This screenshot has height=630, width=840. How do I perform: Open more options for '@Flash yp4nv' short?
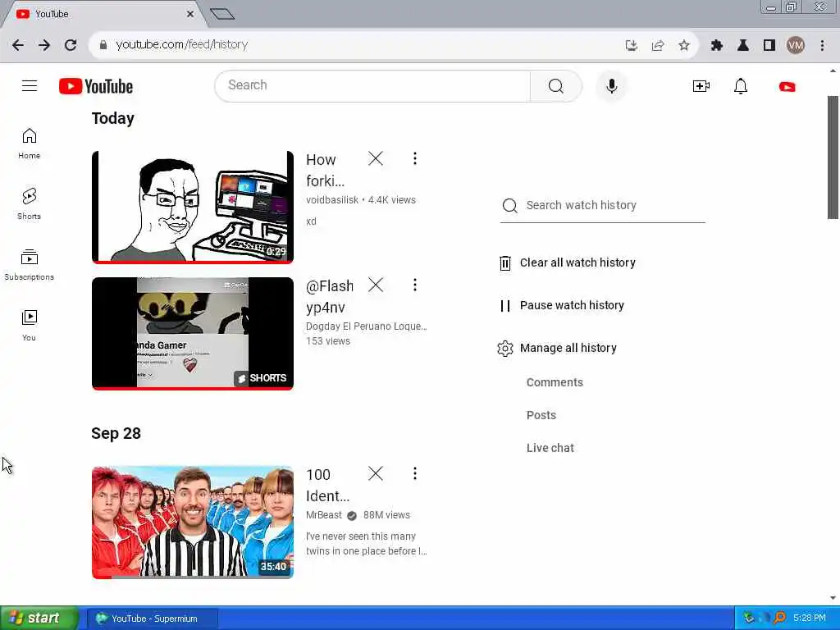(x=414, y=285)
